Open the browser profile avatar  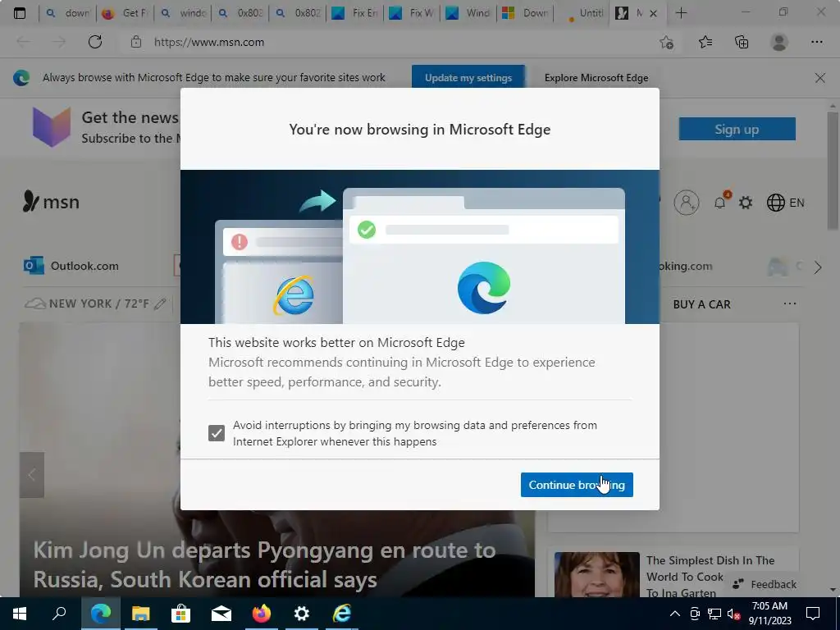tap(779, 42)
